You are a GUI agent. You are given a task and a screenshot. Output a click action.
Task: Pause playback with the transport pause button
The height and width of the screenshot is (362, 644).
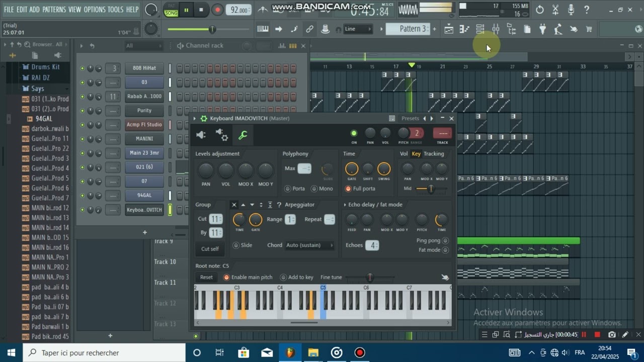click(186, 10)
